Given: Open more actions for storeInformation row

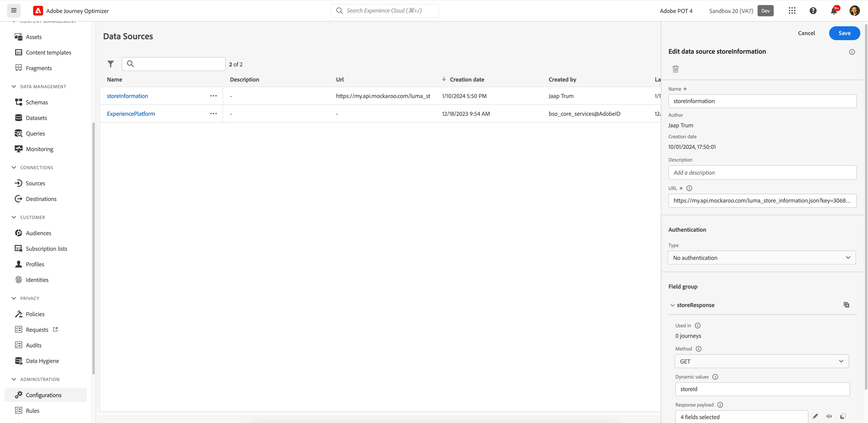Looking at the screenshot, I should coord(213,96).
